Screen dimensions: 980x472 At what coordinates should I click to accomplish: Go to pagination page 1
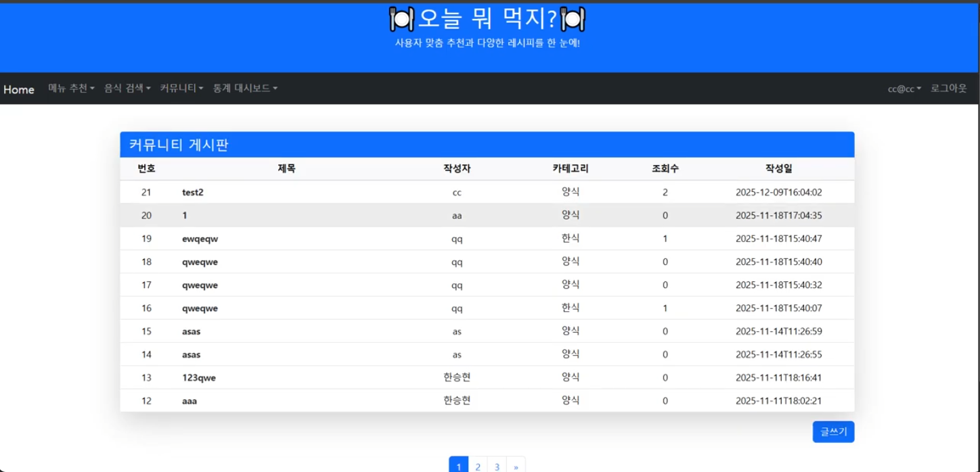tap(459, 466)
